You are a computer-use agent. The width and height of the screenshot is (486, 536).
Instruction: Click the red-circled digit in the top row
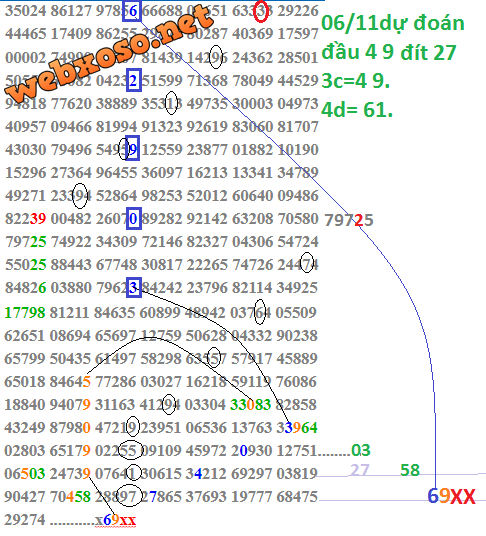click(x=261, y=12)
